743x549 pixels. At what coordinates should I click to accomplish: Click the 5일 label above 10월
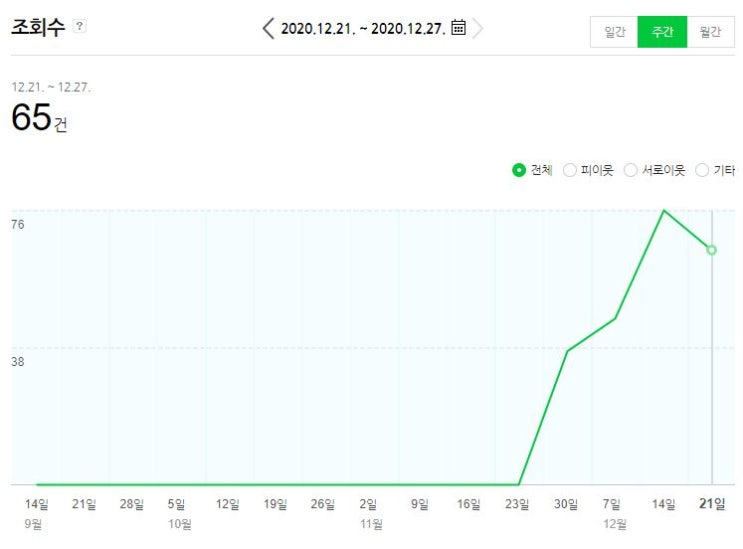176,504
